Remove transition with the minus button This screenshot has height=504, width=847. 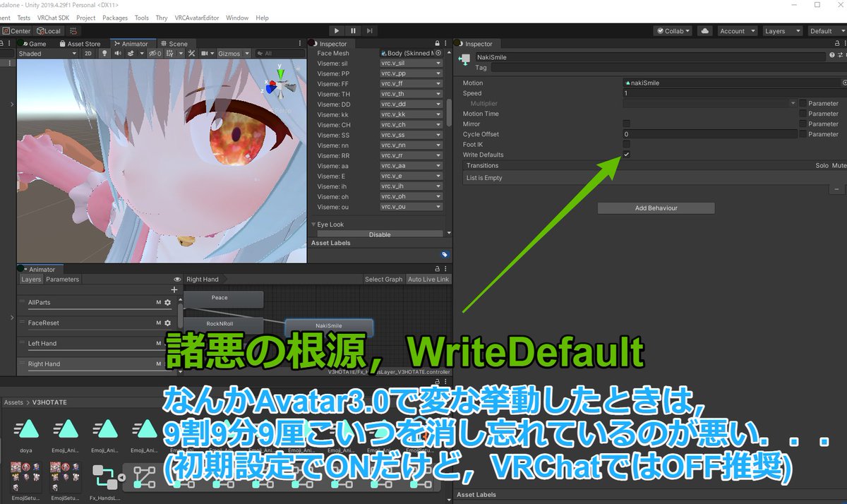(837, 189)
